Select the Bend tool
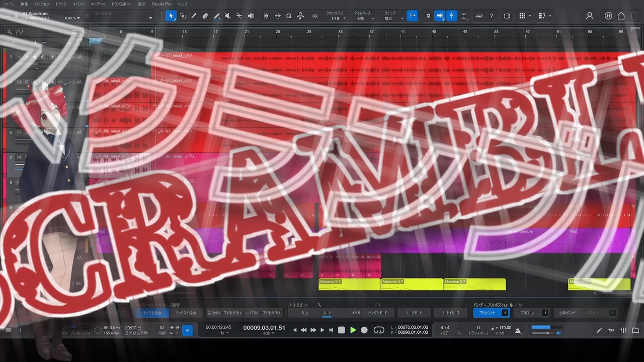Screen dimensions: 644x362 [239, 16]
